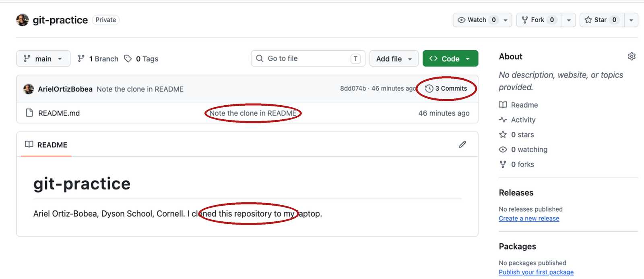644x279 pixels.
Task: Click the '46 minutes ago' README.md timestamp
Action: coord(444,113)
